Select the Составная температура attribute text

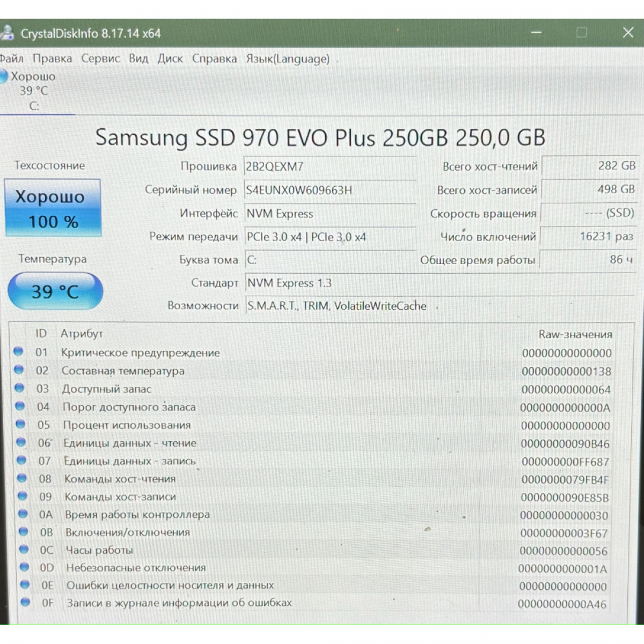click(x=123, y=371)
